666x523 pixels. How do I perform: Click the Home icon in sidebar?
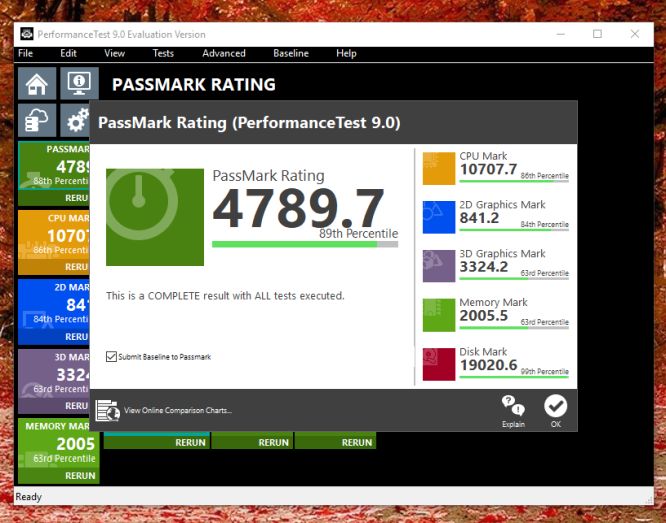pyautogui.click(x=35, y=84)
